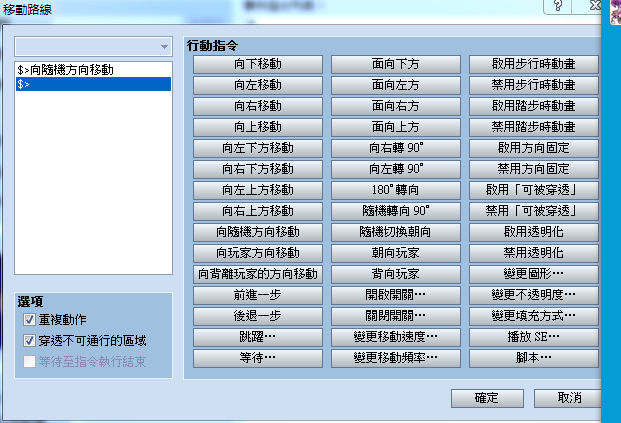Select the empty $> list row
621x423 pixels.
[93, 84]
